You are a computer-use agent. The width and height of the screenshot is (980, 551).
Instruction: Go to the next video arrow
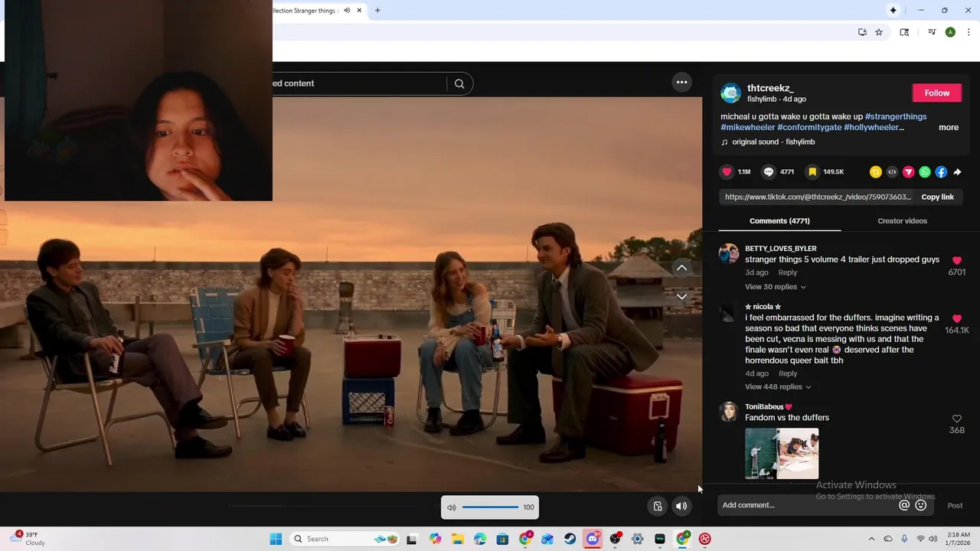pyautogui.click(x=681, y=296)
